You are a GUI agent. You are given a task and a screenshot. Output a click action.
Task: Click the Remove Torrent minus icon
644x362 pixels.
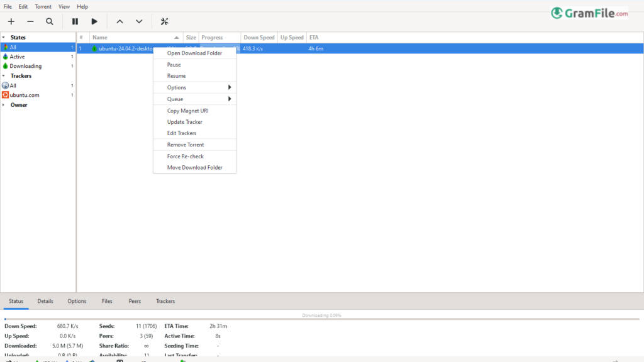click(x=30, y=21)
